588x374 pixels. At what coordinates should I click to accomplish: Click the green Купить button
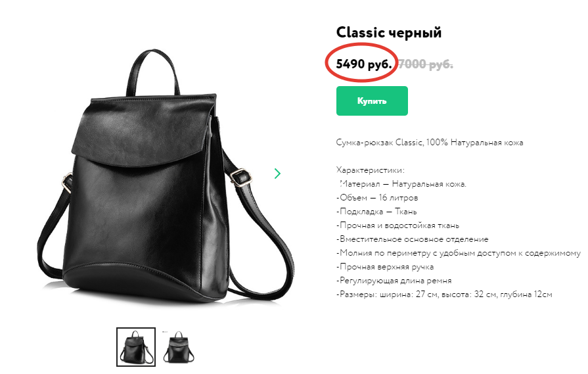pyautogui.click(x=372, y=101)
